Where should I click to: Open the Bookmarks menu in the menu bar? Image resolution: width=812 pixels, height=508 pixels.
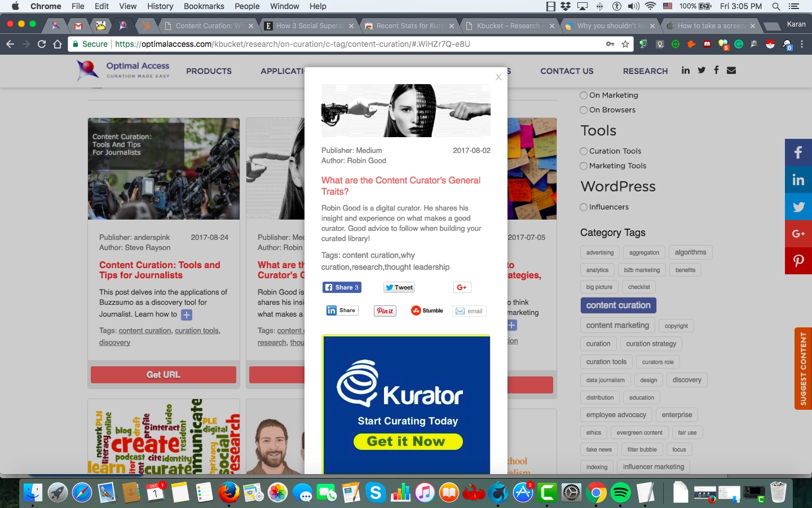204,6
